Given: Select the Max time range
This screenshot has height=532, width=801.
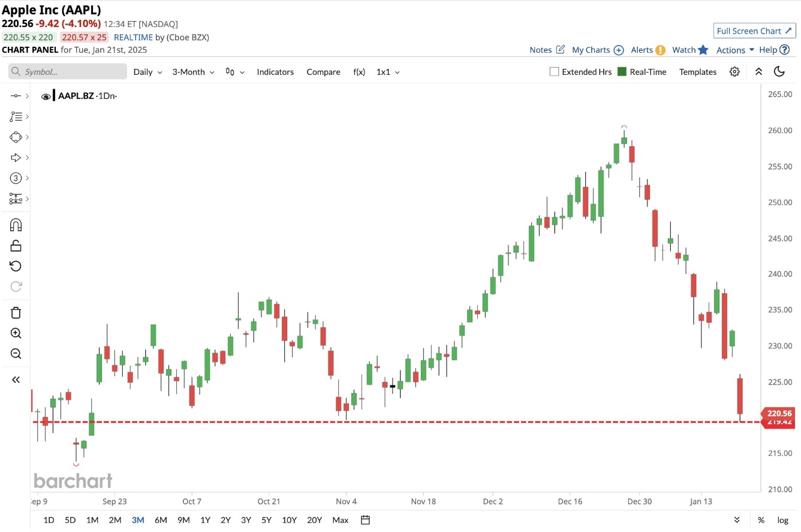Looking at the screenshot, I should tap(340, 520).
